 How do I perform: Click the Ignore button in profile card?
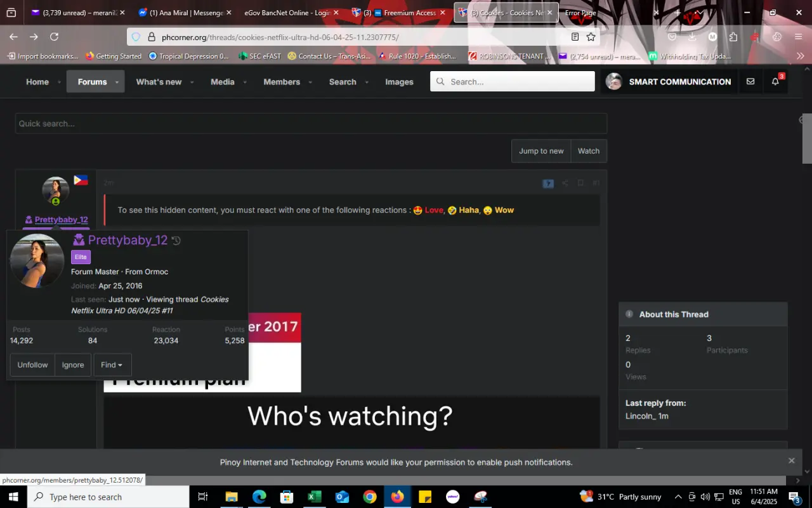(73, 365)
